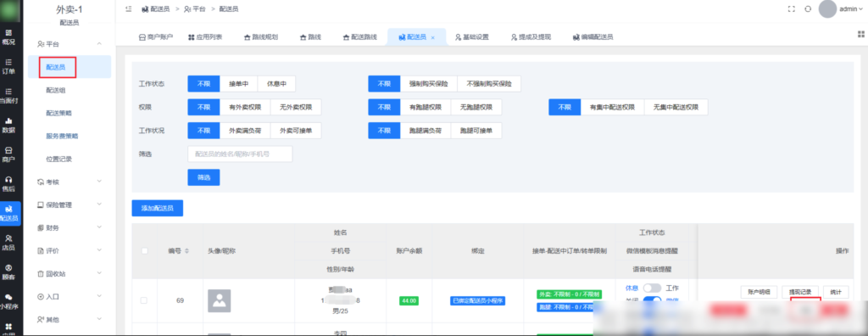
Task: Expand the 入口 sidebar section
Action: (x=99, y=297)
